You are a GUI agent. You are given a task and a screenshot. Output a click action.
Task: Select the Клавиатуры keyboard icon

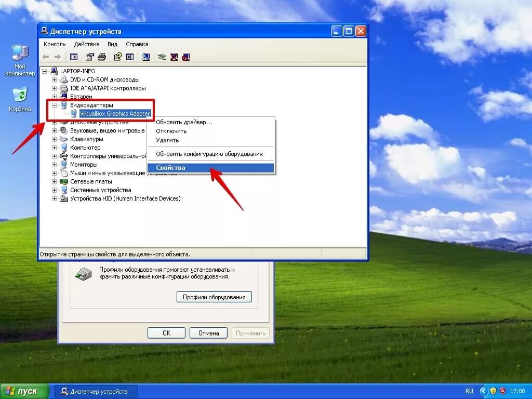(64, 139)
